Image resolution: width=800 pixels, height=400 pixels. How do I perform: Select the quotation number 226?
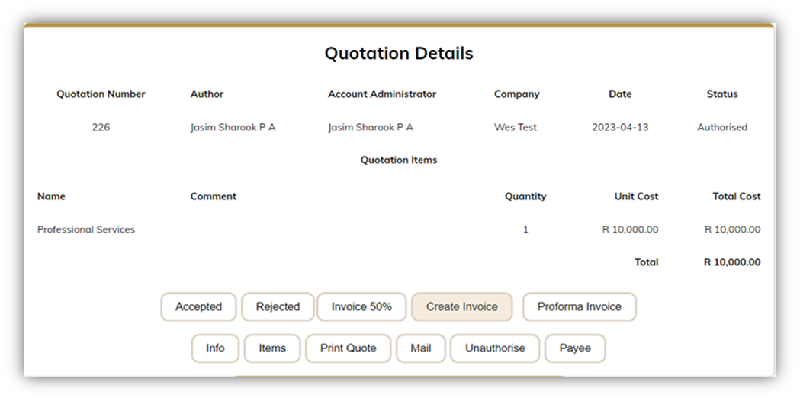pos(101,127)
